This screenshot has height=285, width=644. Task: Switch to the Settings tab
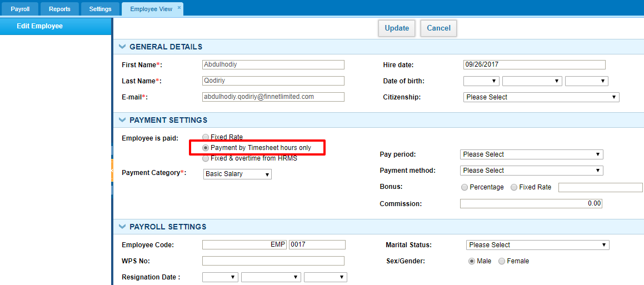click(100, 9)
